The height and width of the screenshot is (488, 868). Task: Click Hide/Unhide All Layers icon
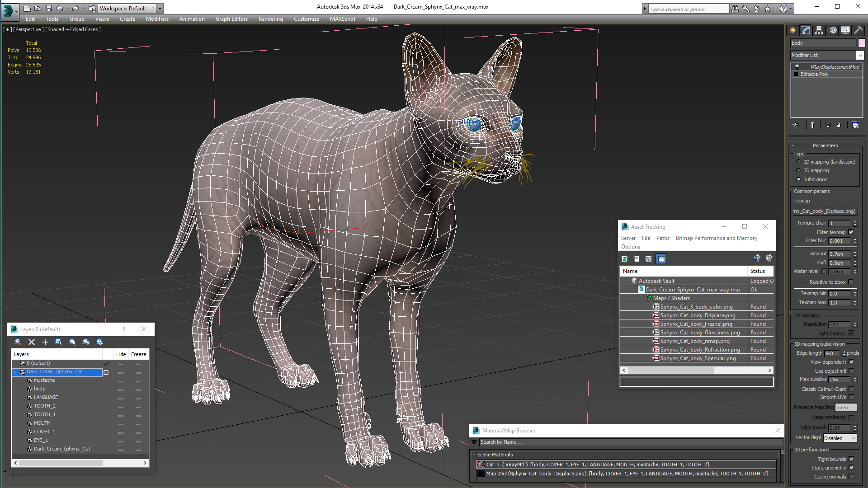pyautogui.click(x=86, y=342)
